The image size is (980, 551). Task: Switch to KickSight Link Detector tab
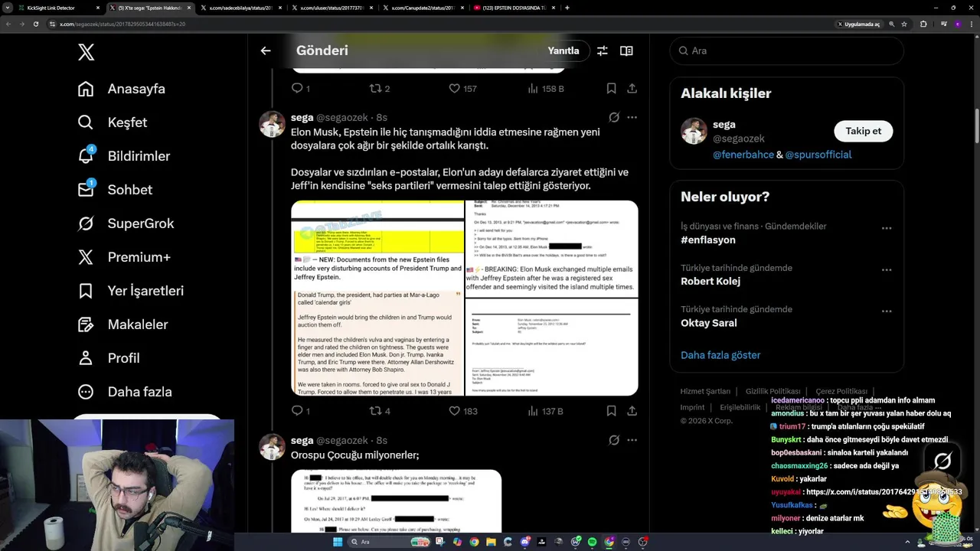(x=52, y=8)
